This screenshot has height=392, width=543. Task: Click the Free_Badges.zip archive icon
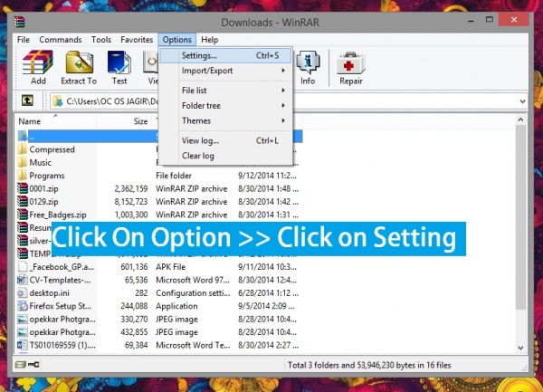(x=23, y=215)
